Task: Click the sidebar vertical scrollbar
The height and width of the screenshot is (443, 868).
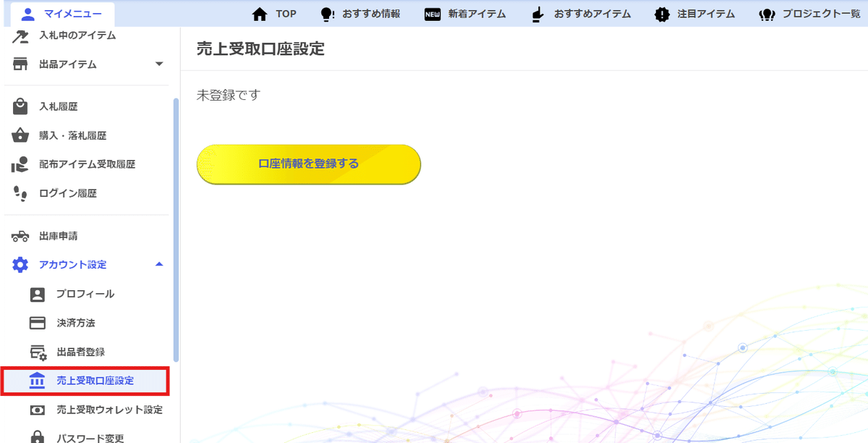Action: pos(176,230)
